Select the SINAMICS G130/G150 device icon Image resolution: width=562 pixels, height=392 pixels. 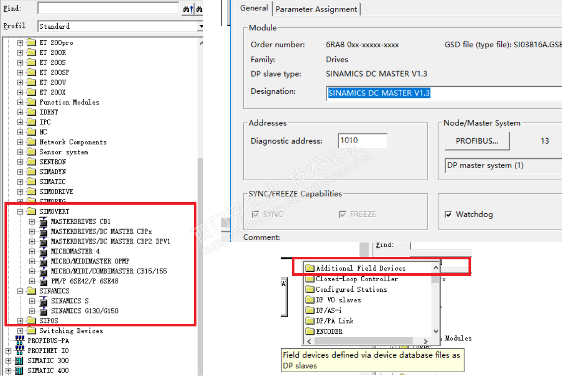(43, 311)
